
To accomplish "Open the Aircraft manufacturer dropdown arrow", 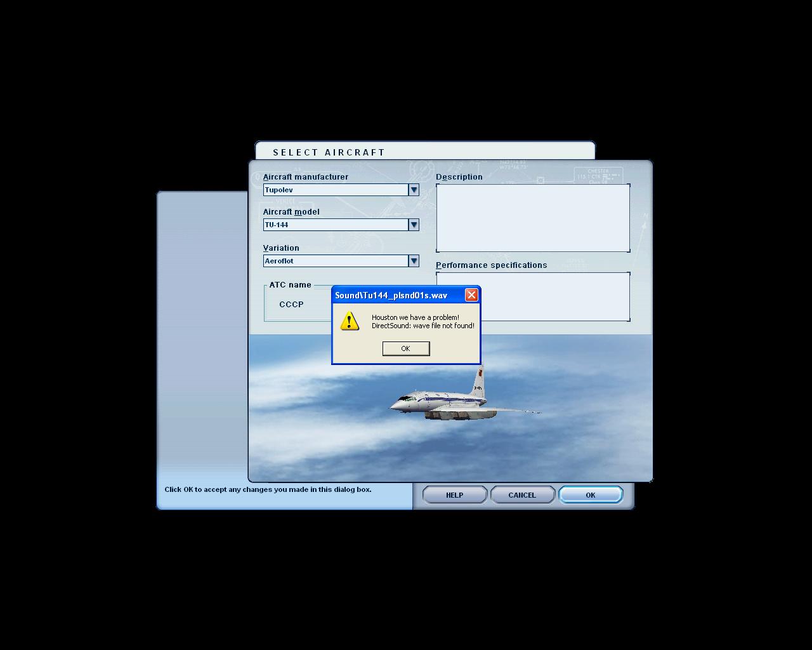I will [414, 190].
